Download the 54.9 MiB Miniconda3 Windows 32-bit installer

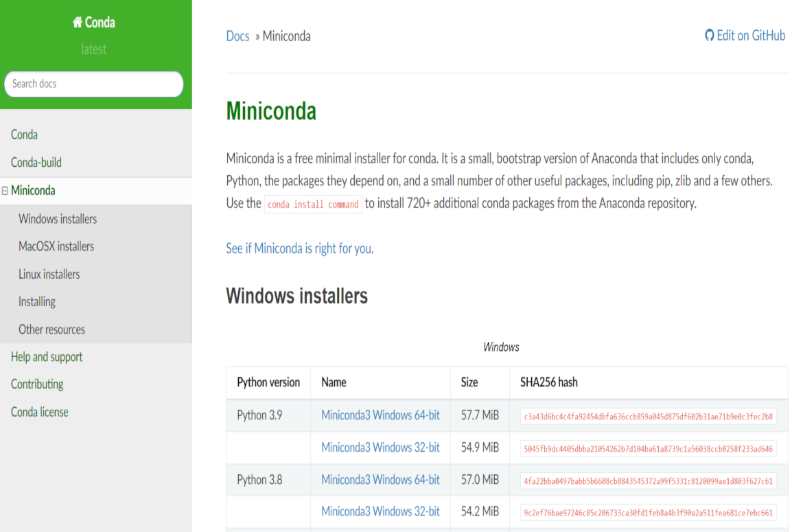(380, 447)
